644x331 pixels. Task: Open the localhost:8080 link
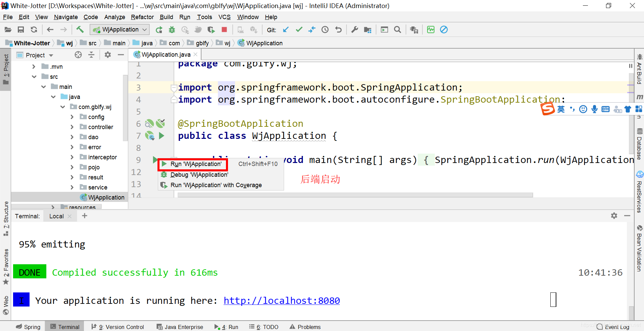(x=282, y=301)
